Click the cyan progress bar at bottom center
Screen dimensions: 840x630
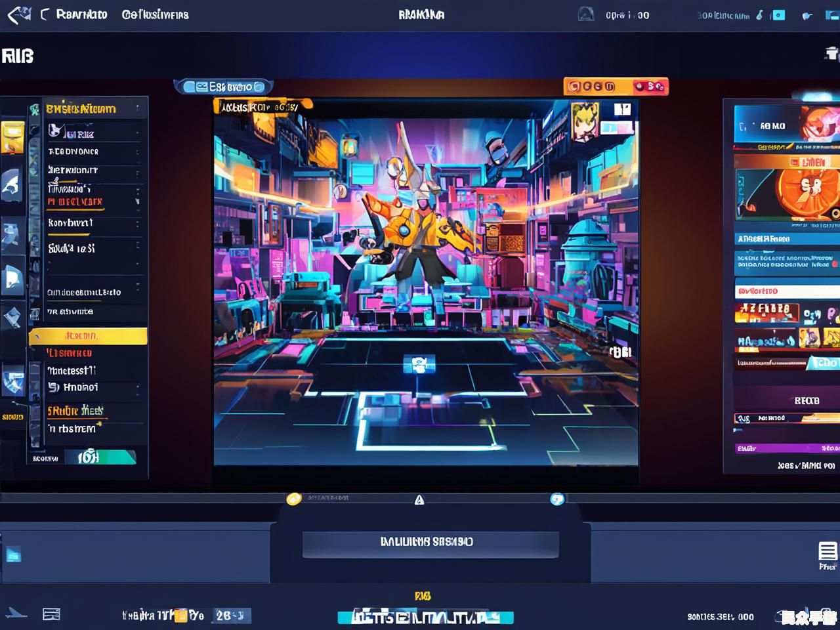(x=425, y=618)
